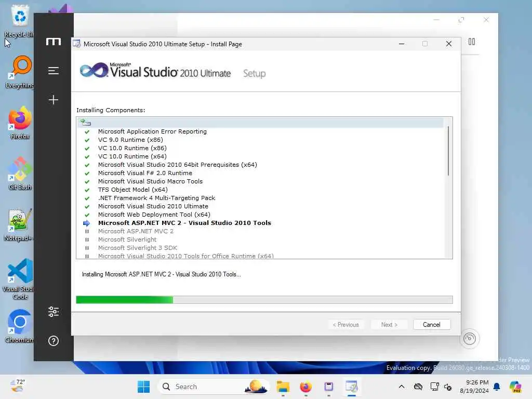Click the purple app icon in taskbar
Screen dimensions: 532x399
tap(329, 387)
